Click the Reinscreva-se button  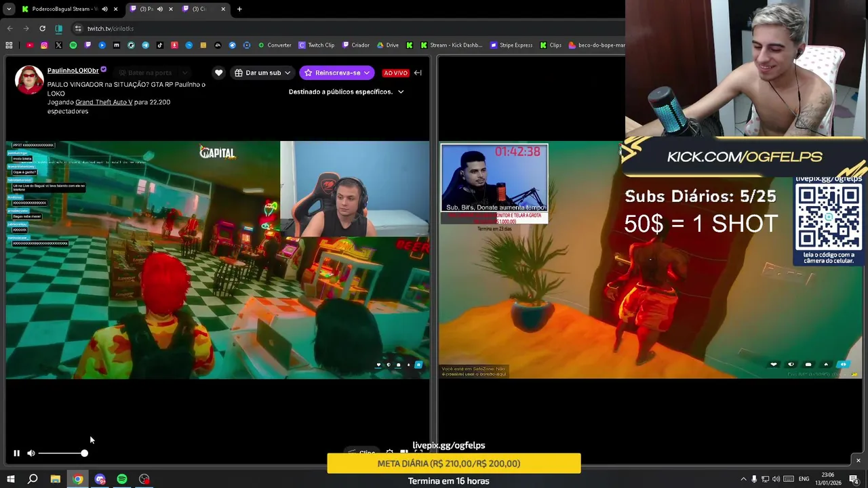click(x=337, y=73)
